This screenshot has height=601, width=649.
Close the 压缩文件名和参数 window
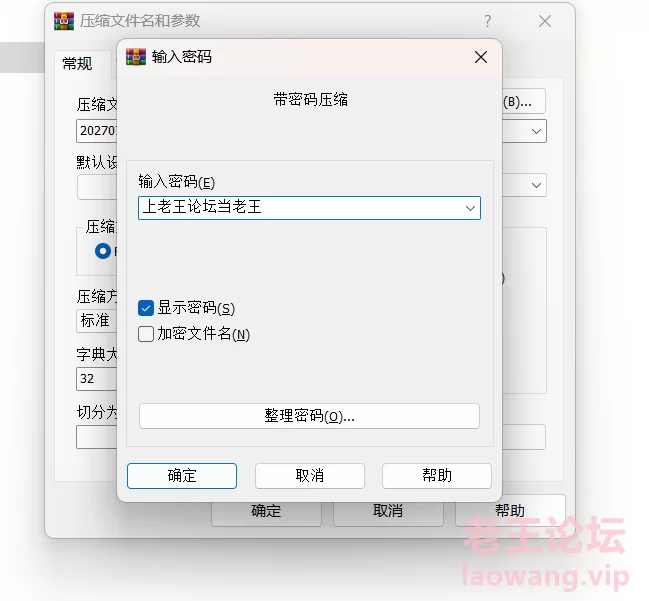(545, 21)
